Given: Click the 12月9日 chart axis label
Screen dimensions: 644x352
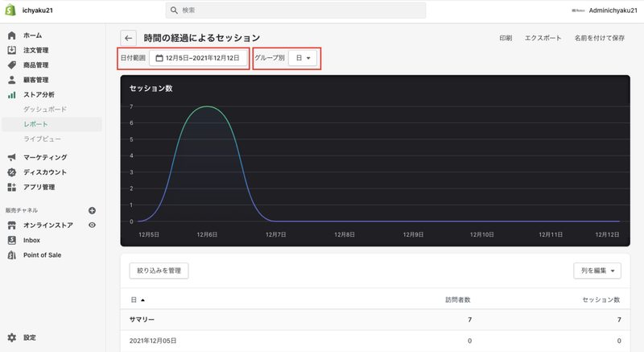Looking at the screenshot, I should pyautogui.click(x=413, y=234).
